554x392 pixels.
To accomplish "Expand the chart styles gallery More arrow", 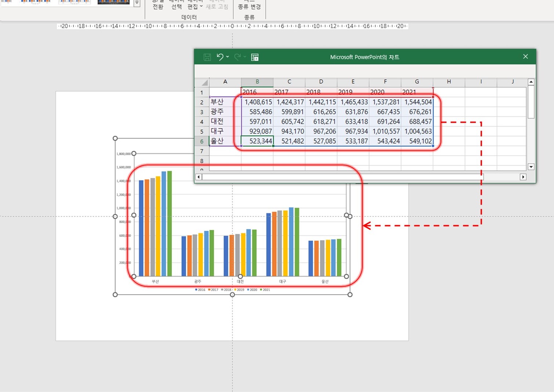I will click(x=137, y=3).
